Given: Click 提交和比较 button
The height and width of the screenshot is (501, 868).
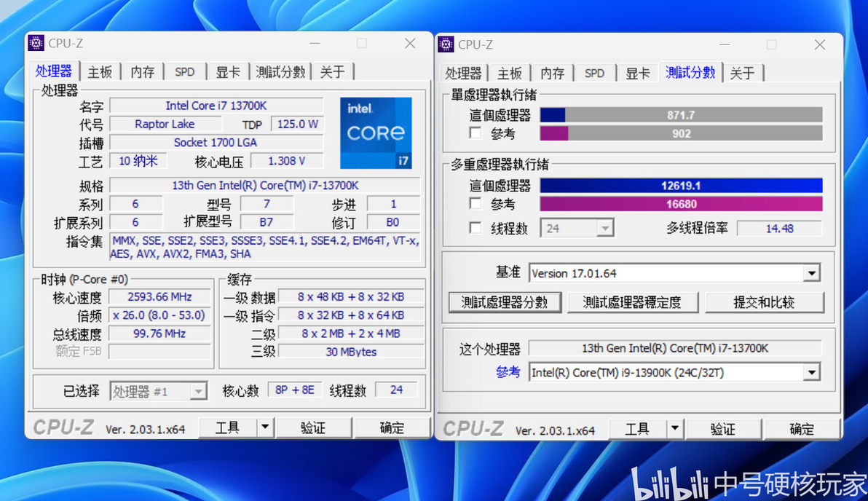Looking at the screenshot, I should (x=764, y=302).
